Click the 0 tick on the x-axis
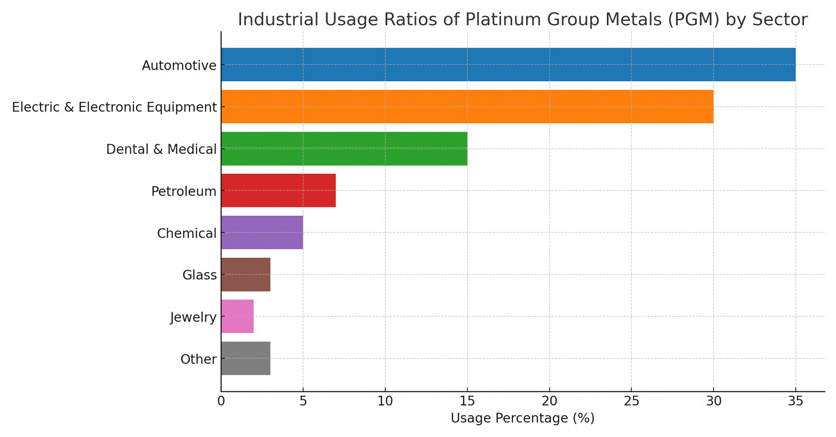Image resolution: width=836 pixels, height=437 pixels. point(221,401)
